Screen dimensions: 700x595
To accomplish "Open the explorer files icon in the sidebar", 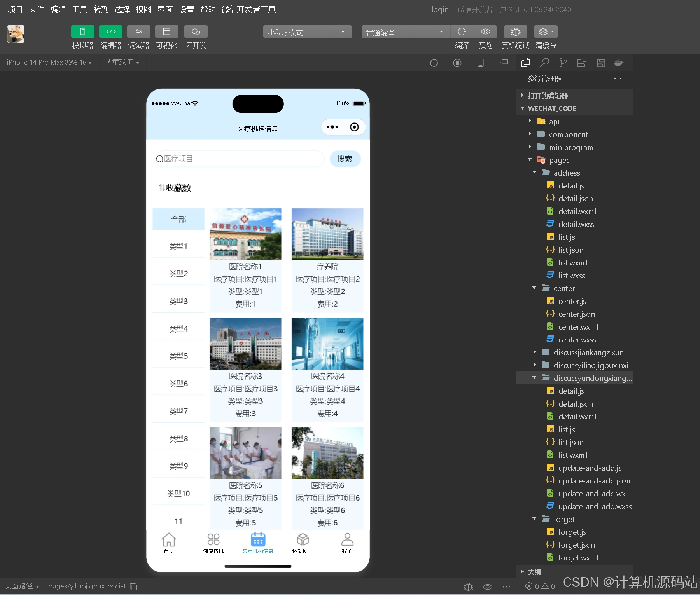I will [x=526, y=63].
